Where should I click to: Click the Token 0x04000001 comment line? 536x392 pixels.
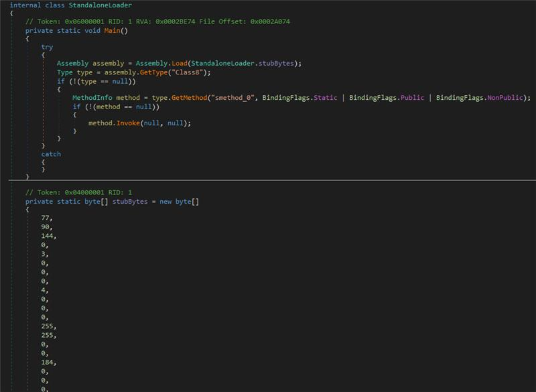click(78, 192)
